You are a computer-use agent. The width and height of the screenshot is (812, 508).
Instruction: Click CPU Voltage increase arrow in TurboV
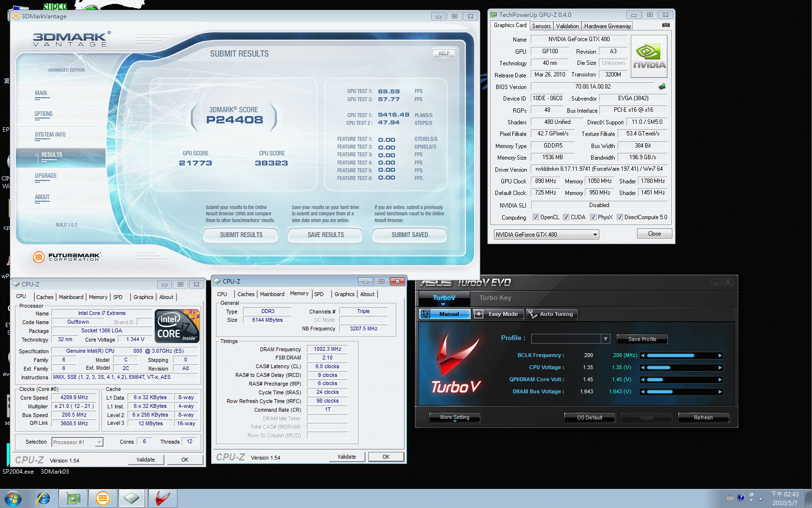pos(720,368)
